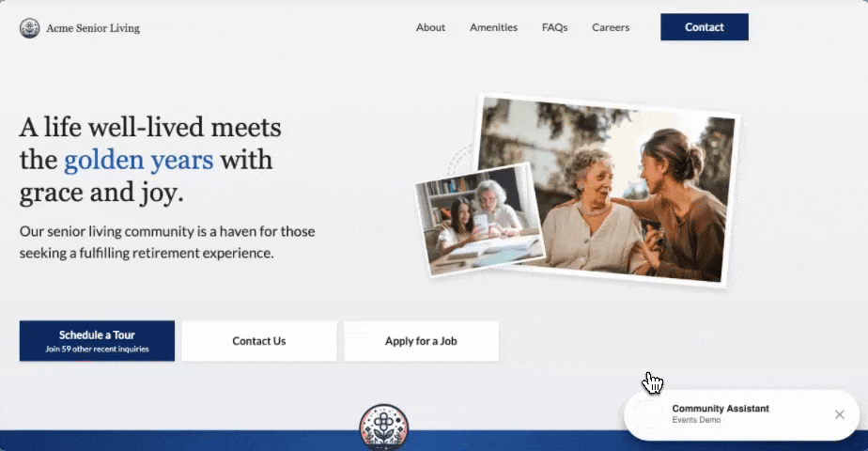Click the highlighted "golden years" headline text
Image resolution: width=868 pixels, height=451 pixels.
click(x=138, y=160)
